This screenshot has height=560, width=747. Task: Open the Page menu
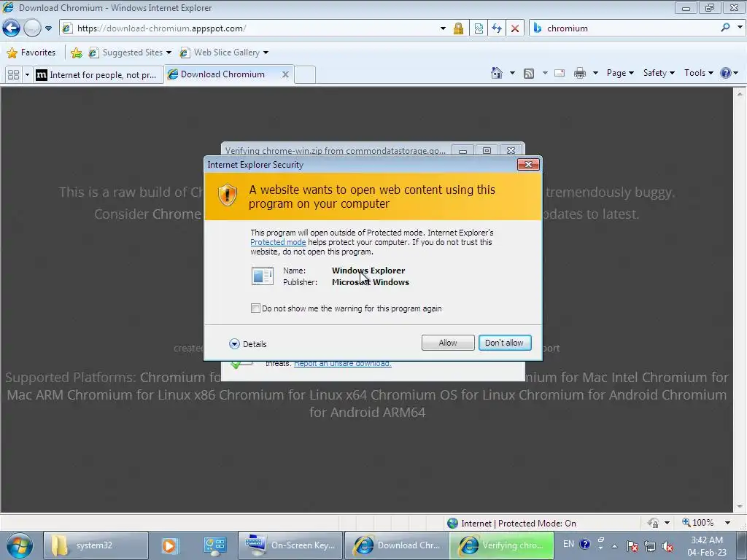click(620, 73)
